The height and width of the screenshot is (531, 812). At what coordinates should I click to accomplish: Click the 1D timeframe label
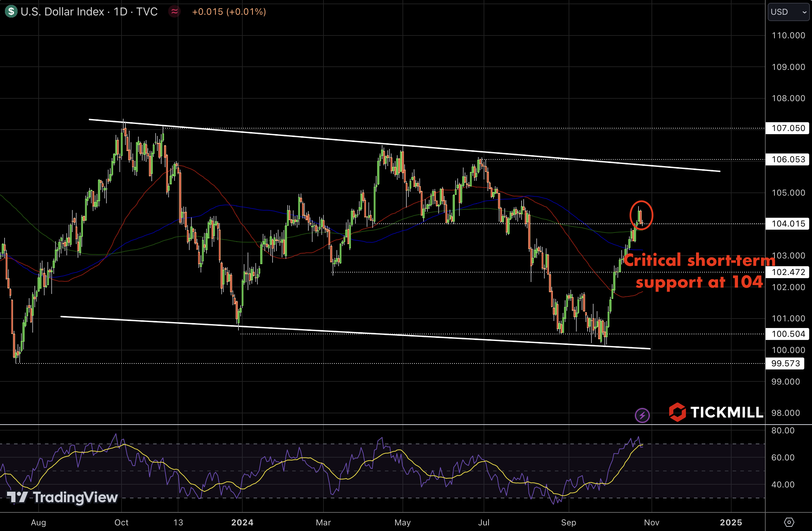coord(120,12)
